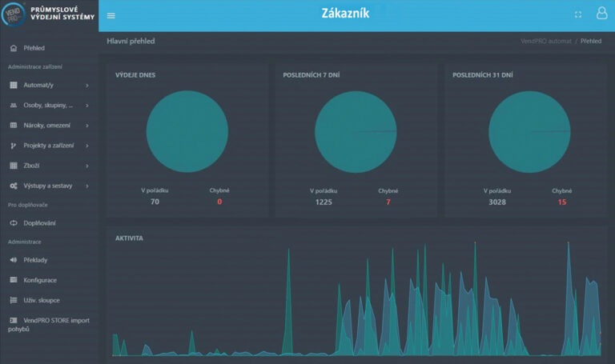The width and height of the screenshot is (615, 364).
Task: Expand the Zboží submenu arrow
Action: pos(86,166)
